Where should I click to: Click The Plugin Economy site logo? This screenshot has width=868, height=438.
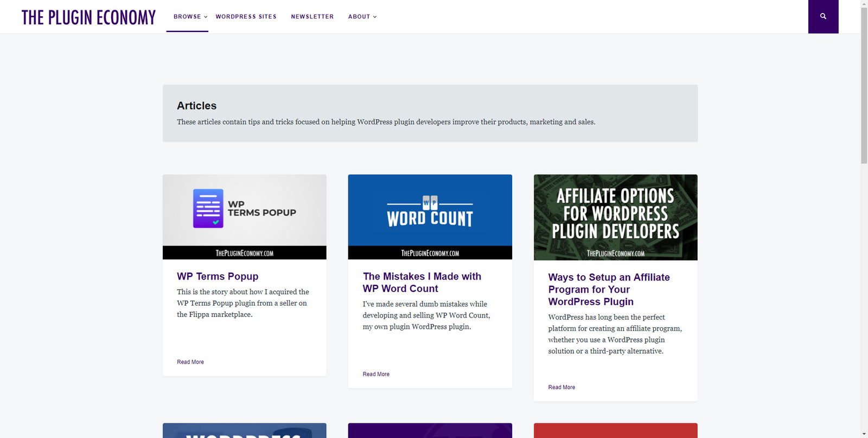88,17
